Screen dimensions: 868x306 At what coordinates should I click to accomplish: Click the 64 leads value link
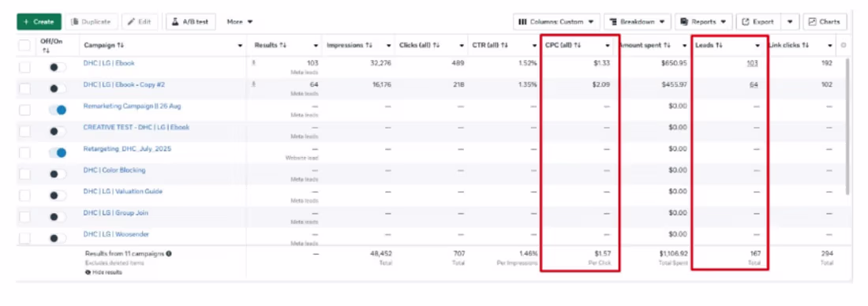click(x=754, y=84)
